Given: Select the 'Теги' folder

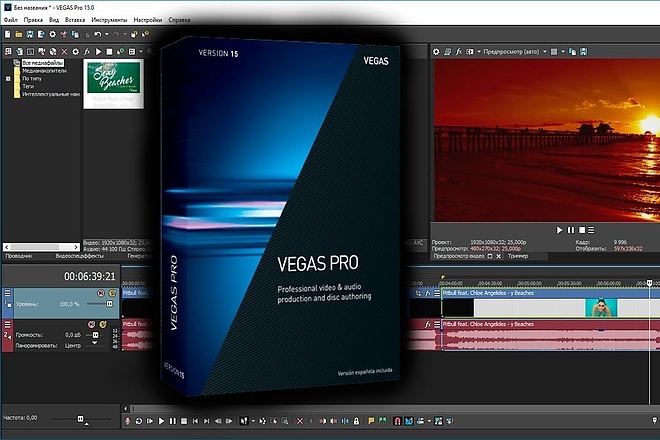Looking at the screenshot, I should tap(28, 86).
